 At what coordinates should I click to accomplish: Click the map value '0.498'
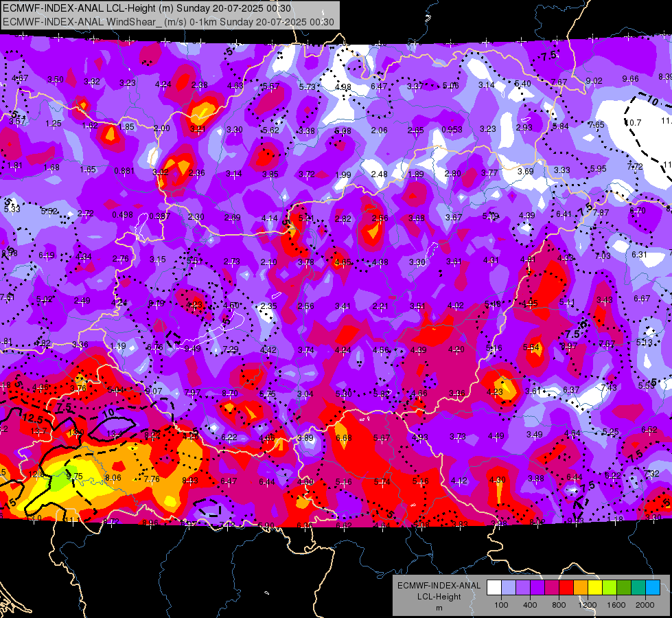click(x=122, y=215)
